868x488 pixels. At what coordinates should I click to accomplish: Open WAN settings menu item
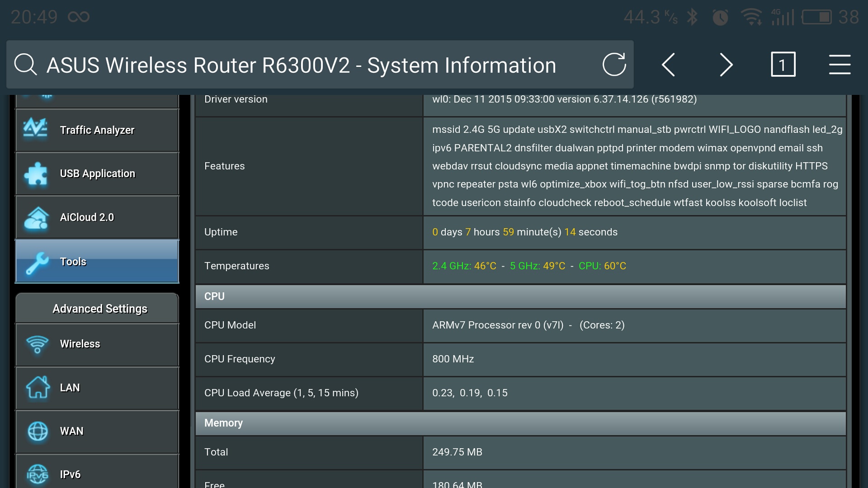(x=97, y=432)
